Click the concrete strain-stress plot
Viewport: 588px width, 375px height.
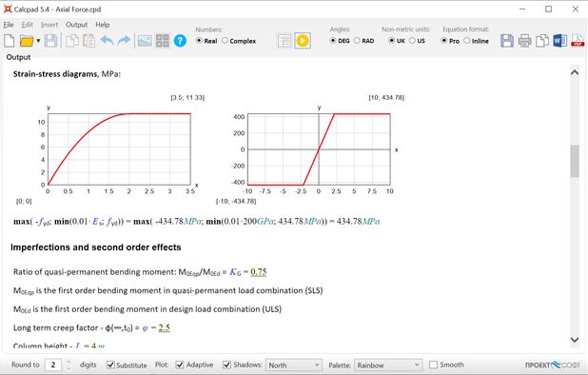(119, 149)
